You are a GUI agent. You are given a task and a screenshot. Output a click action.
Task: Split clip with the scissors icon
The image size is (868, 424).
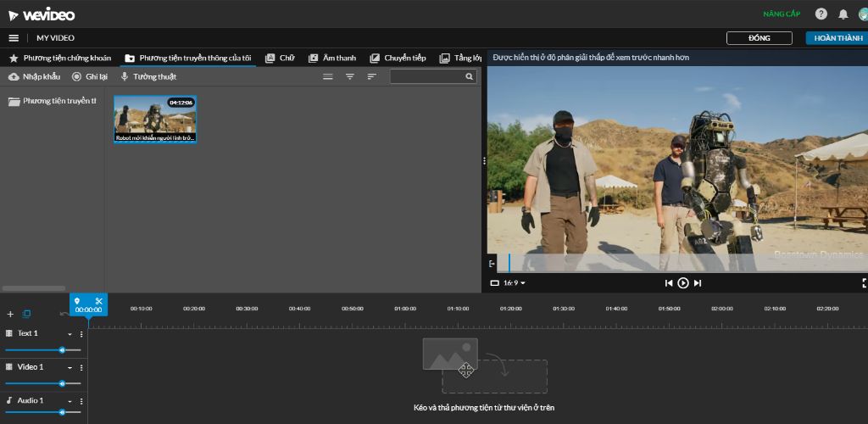(x=99, y=301)
